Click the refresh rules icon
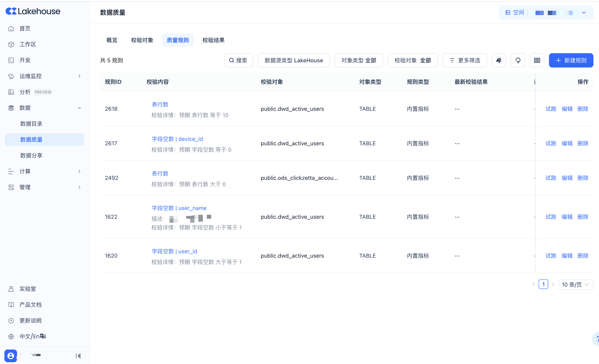Screen dimensions: 599x364 pos(518,60)
